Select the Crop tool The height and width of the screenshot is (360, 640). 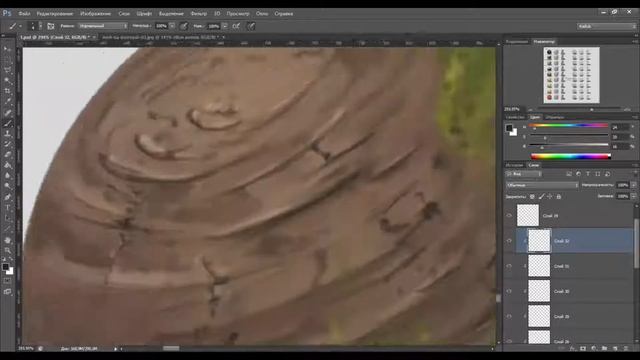point(7,91)
